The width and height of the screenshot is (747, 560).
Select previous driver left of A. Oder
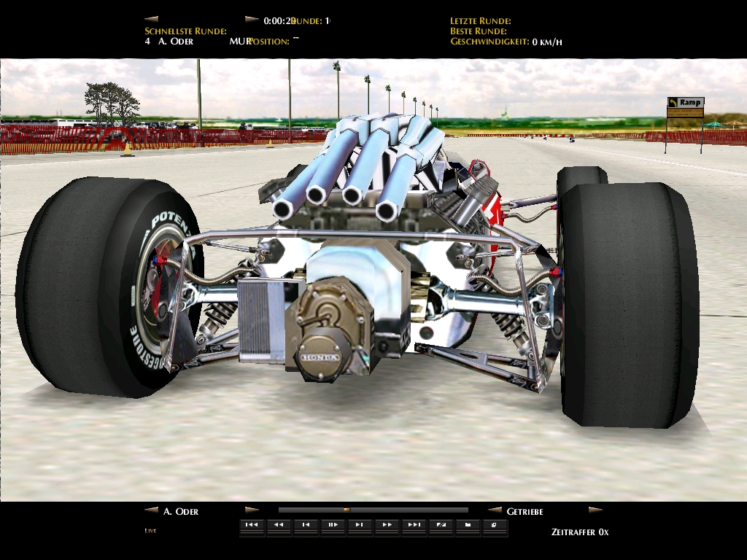(x=151, y=510)
